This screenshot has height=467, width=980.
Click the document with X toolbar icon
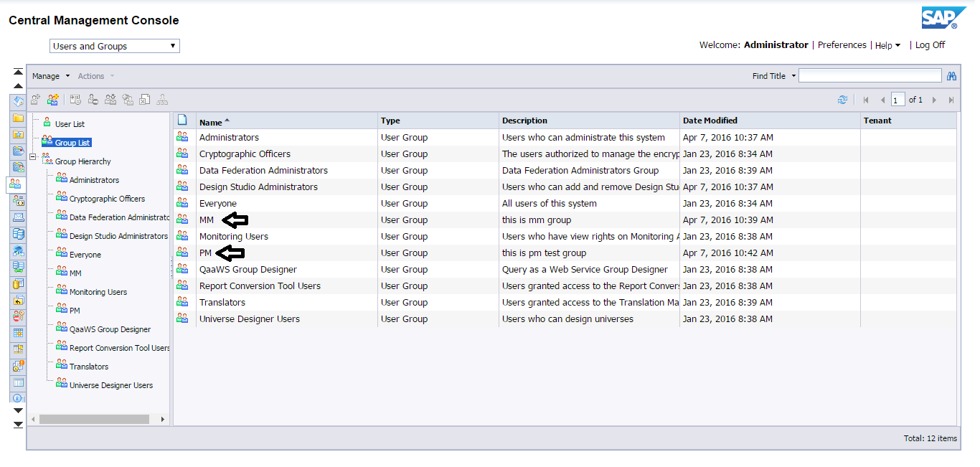[x=145, y=100]
